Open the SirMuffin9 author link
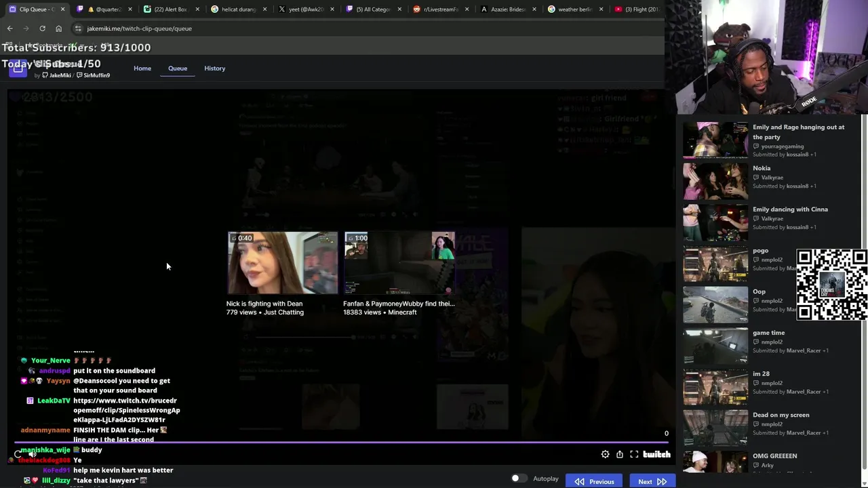The height and width of the screenshot is (488, 868). [x=93, y=75]
